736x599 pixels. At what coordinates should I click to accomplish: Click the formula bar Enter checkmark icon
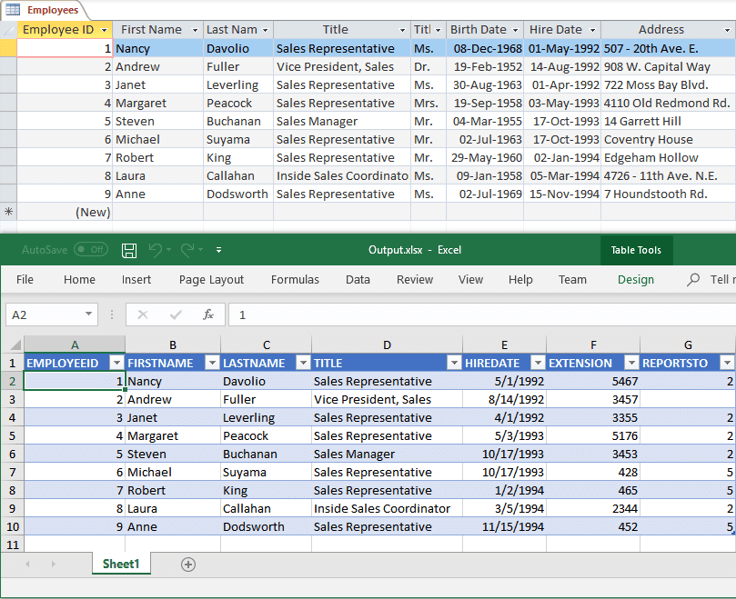coord(176,315)
